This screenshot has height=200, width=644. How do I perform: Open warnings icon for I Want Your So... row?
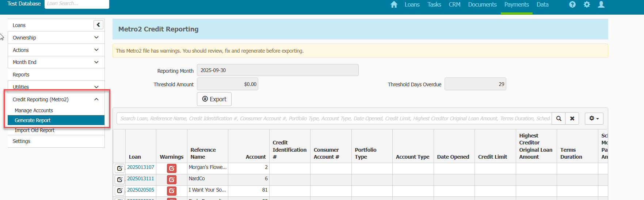172,191
